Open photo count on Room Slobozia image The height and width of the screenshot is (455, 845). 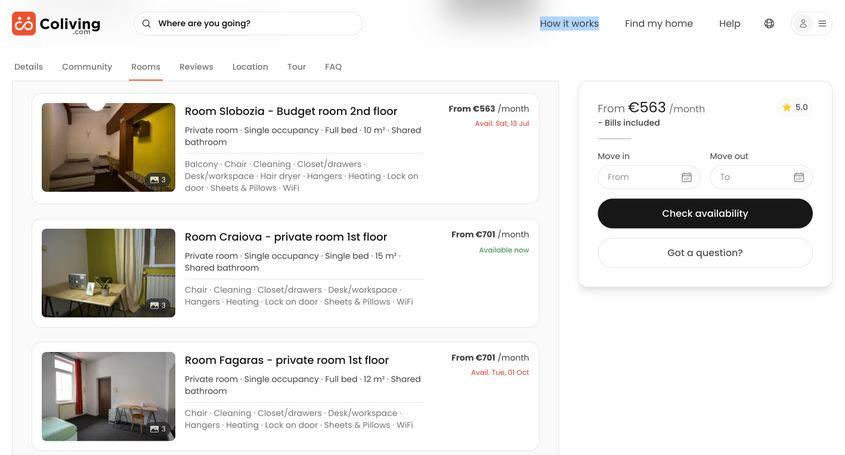pos(158,180)
